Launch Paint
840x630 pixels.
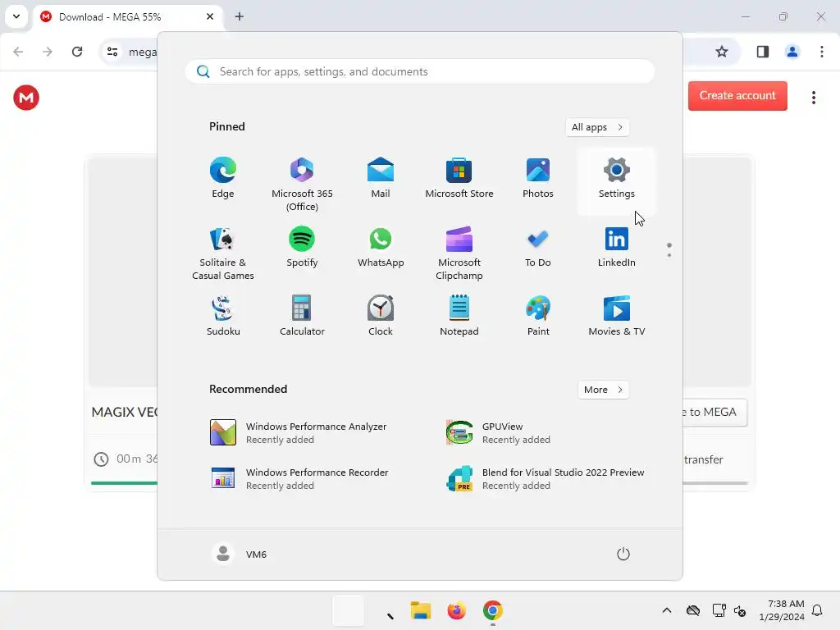(x=538, y=316)
